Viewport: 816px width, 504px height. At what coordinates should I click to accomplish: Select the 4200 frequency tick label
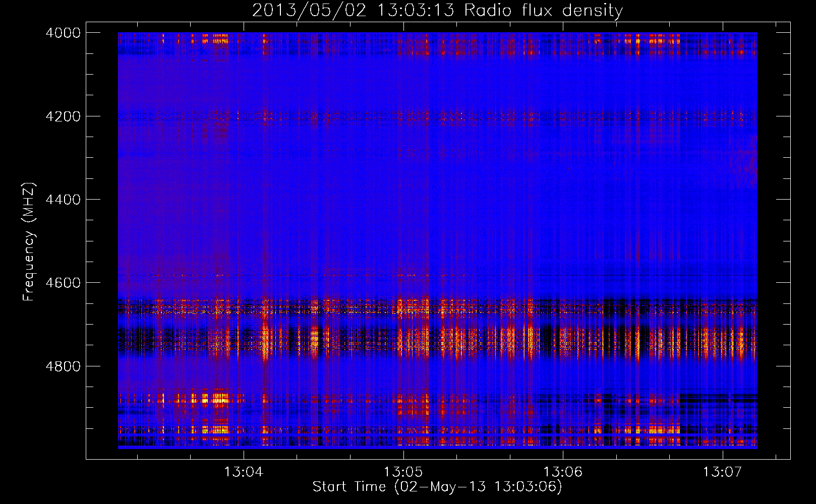click(x=63, y=116)
